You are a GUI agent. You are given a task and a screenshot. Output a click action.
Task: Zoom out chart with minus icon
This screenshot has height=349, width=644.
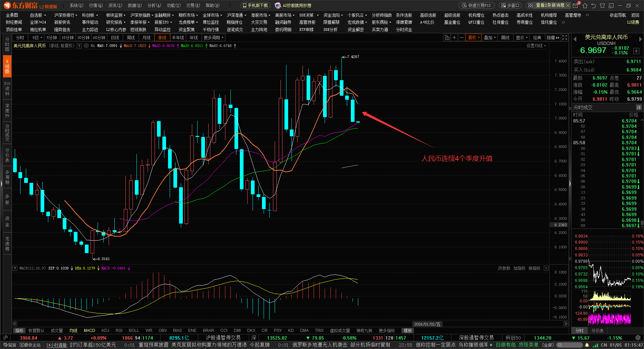tap(462, 38)
